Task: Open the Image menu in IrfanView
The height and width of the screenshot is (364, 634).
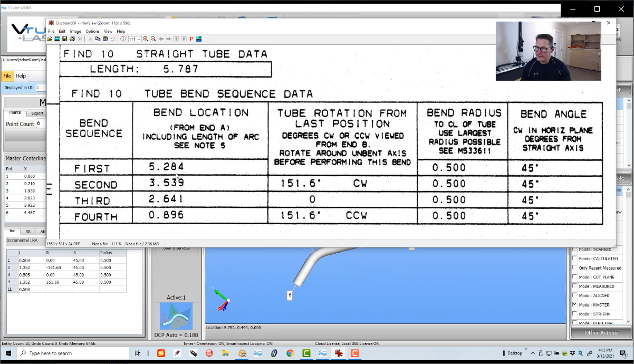Action: click(x=75, y=32)
